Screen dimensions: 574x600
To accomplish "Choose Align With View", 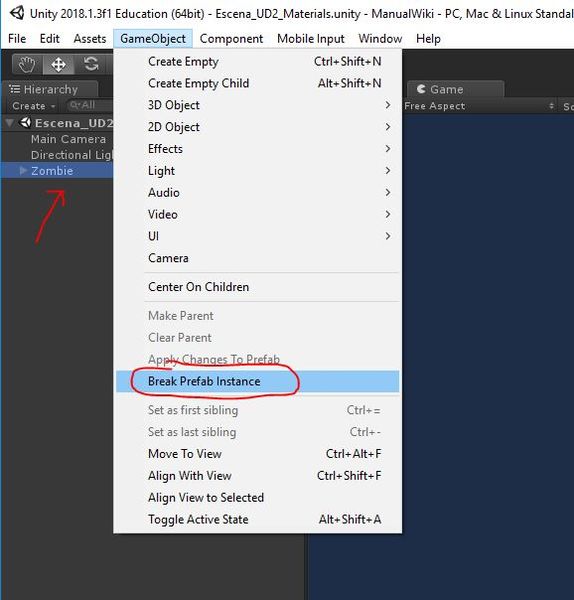I will pos(258,475).
